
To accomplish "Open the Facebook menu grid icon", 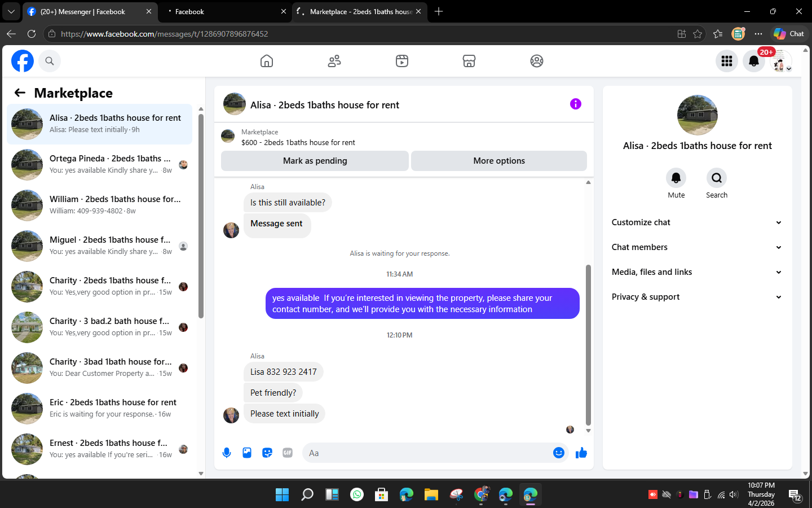I will click(x=727, y=61).
